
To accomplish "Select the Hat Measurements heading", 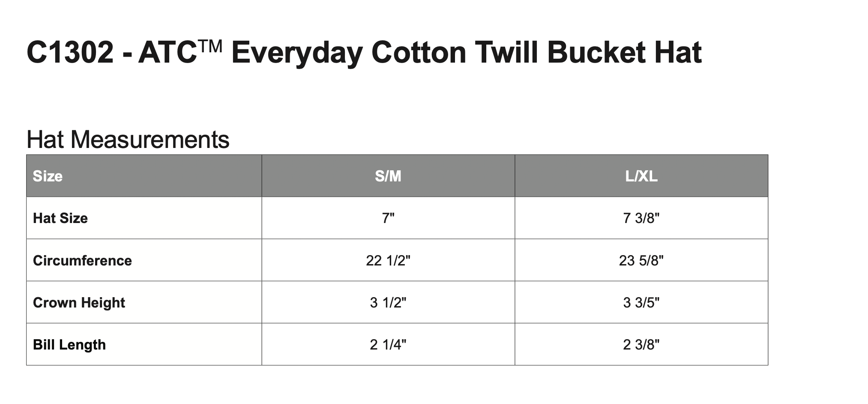I will tap(128, 139).
